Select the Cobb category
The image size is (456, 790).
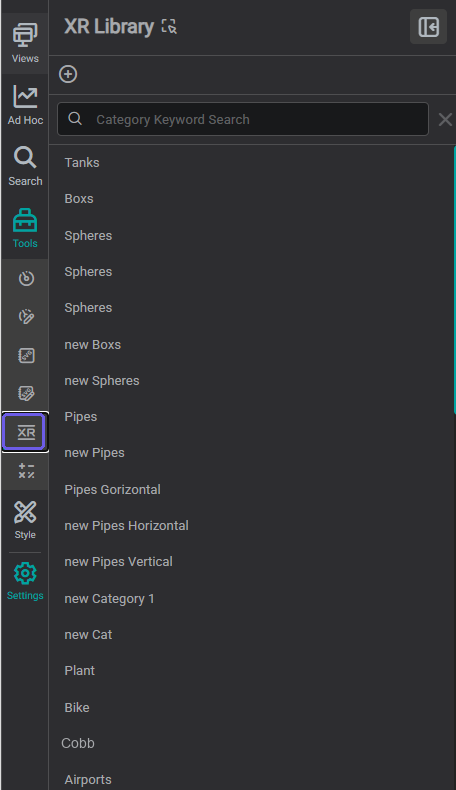pos(78,743)
